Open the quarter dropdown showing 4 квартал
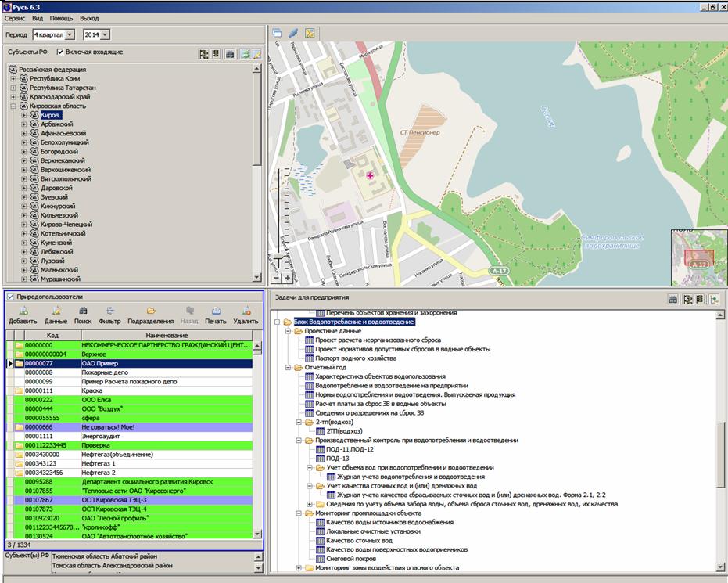The height and width of the screenshot is (583, 728). click(70, 34)
